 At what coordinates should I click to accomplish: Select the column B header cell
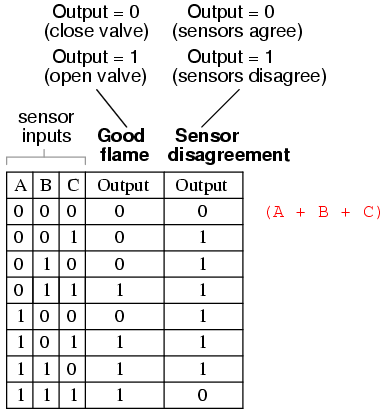pyautogui.click(x=46, y=185)
